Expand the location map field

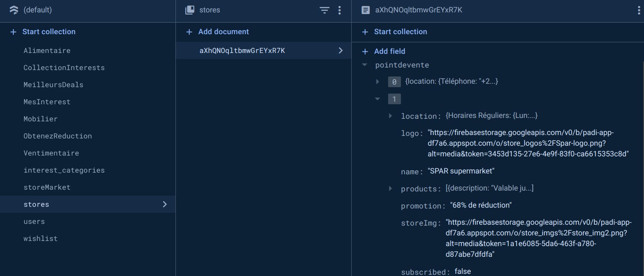click(390, 116)
